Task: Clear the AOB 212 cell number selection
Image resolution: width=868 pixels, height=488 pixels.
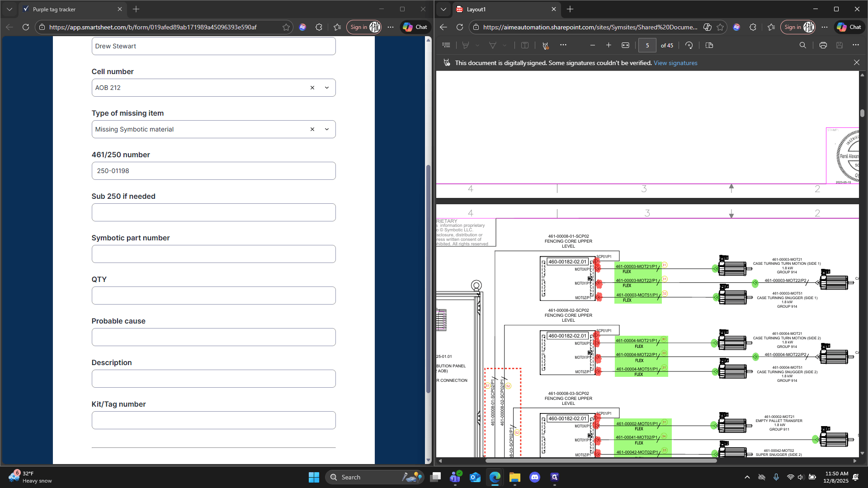Action: pos(312,88)
